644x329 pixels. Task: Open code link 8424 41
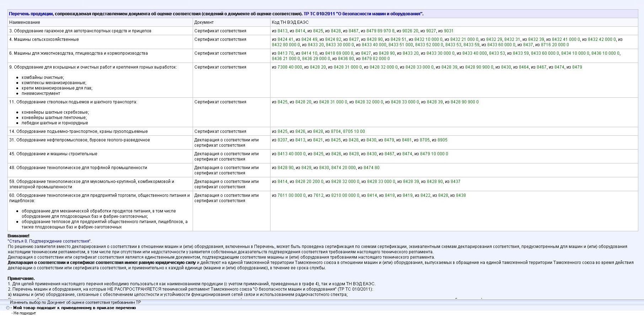pyautogui.click(x=285, y=39)
